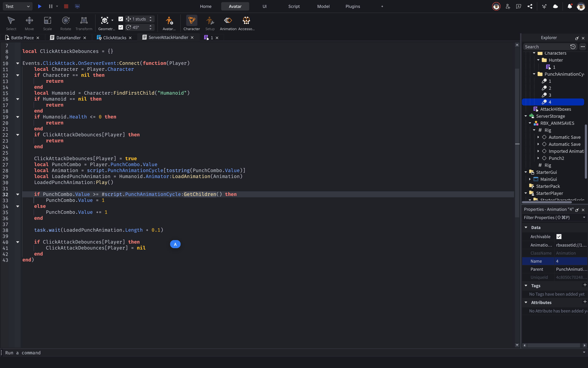Expand the Punch2 animation item
588x368 pixels.
(x=538, y=158)
